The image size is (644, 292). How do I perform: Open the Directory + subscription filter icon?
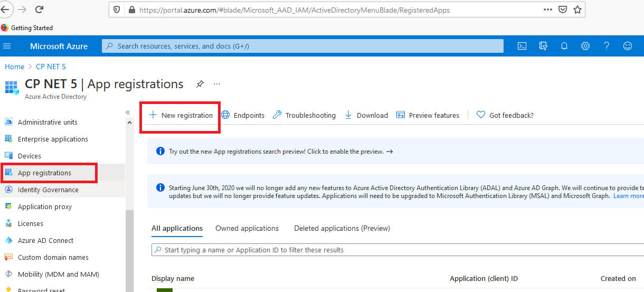pos(543,46)
